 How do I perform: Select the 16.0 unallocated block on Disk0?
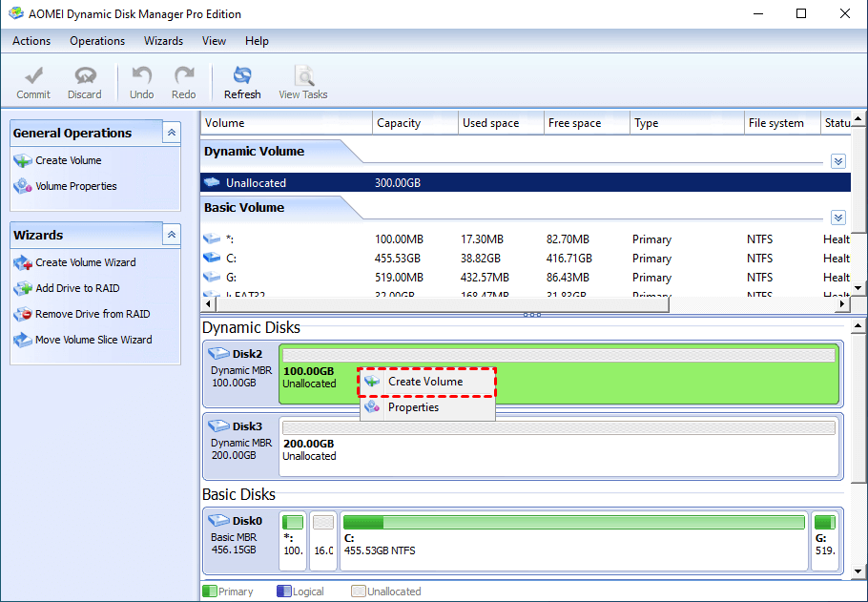tap(323, 541)
